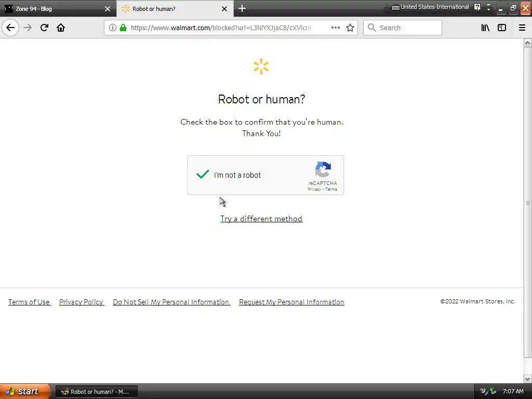
Task: Open Do Not Sell My Personal Information
Action: pos(171,302)
